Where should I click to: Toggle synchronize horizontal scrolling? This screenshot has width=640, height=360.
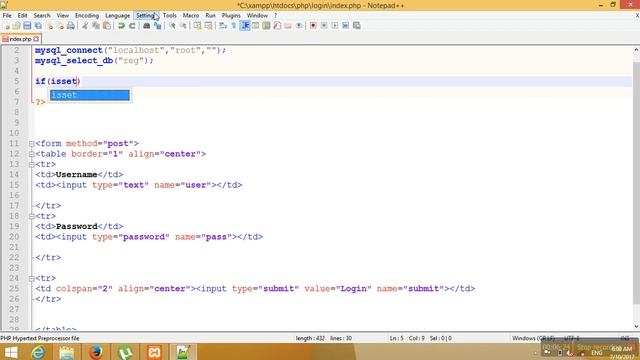tap(209, 26)
